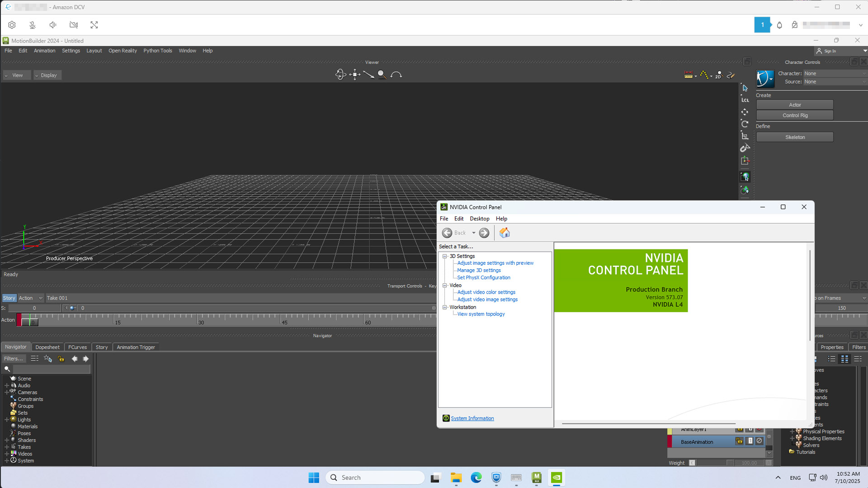The height and width of the screenshot is (488, 868).
Task: Activate the Viewer pan (travelling) tool
Action: pos(355,75)
